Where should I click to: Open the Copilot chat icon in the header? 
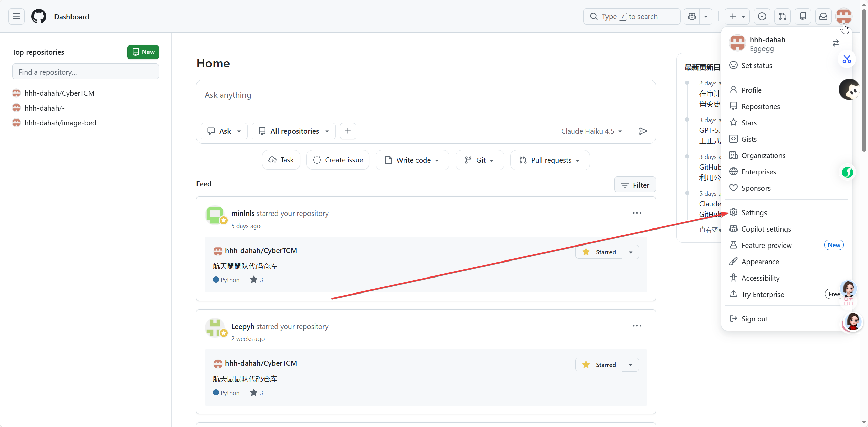click(692, 16)
